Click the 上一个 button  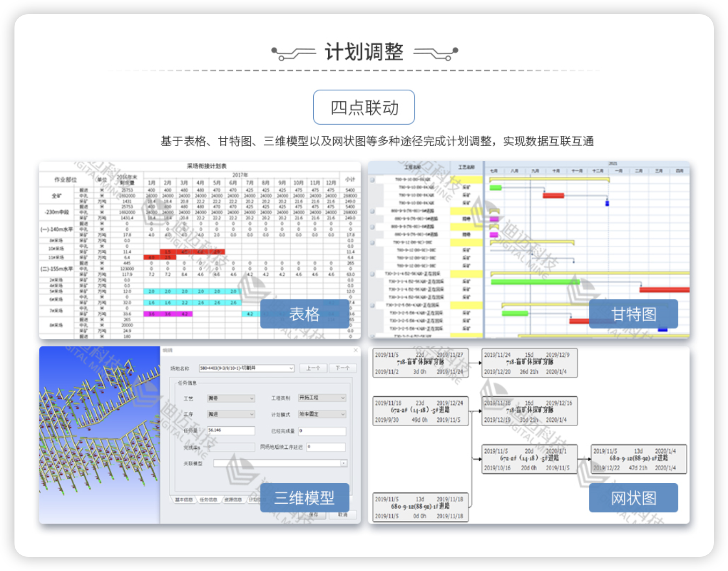(x=313, y=368)
